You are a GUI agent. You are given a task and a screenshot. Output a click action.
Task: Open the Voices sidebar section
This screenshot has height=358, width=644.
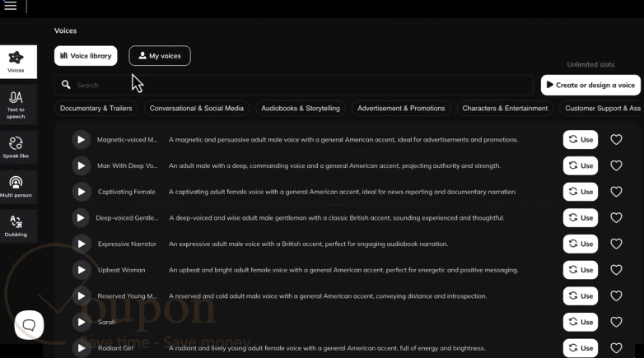pyautogui.click(x=16, y=62)
